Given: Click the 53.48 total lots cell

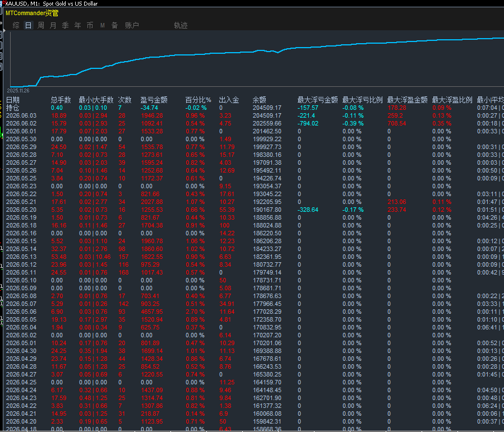Looking at the screenshot, I should (x=59, y=257).
